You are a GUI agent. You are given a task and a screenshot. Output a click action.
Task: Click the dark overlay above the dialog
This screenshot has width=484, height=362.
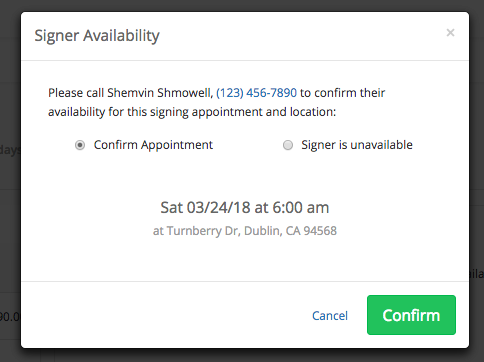tap(242, 5)
